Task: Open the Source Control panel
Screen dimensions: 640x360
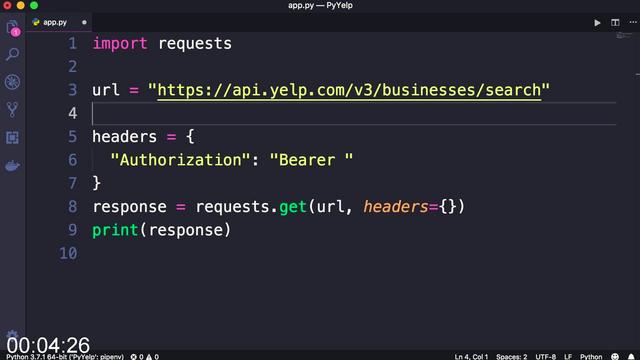Action: click(x=12, y=109)
